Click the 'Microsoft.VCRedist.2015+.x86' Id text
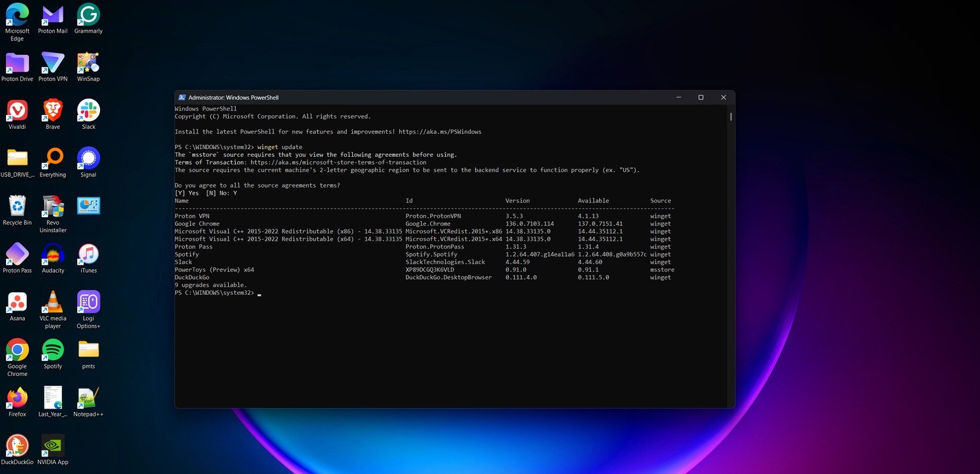The image size is (980, 474). pos(453,231)
